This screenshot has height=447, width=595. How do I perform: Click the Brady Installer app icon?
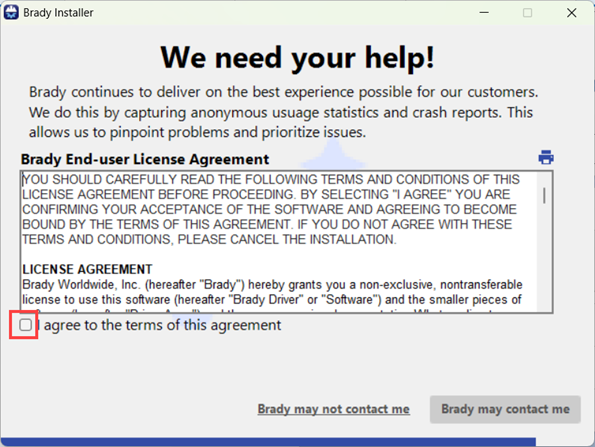tap(11, 13)
